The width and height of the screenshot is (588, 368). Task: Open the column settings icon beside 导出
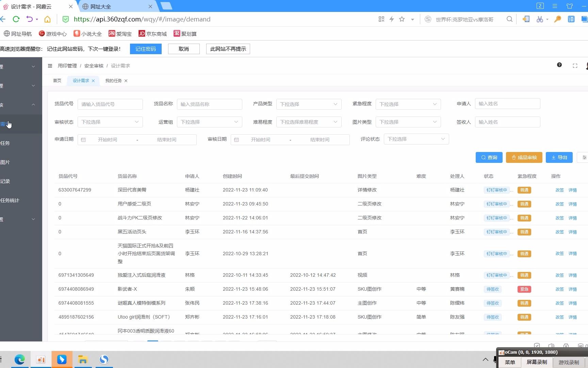[x=584, y=157]
